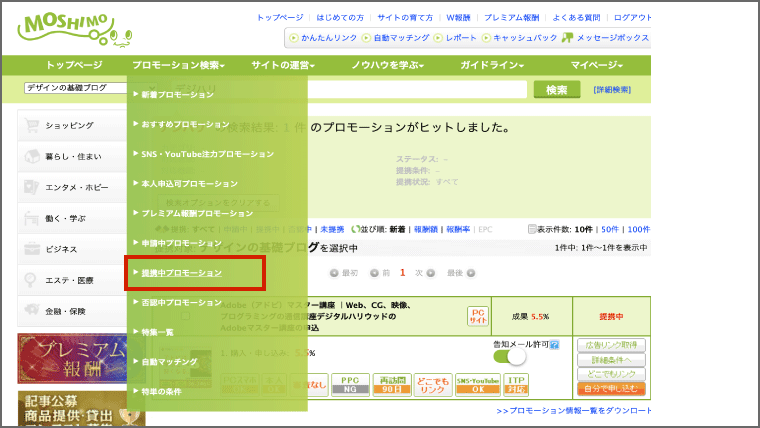Click the レポート toolbar link
This screenshot has height=428, width=760.
pos(461,38)
